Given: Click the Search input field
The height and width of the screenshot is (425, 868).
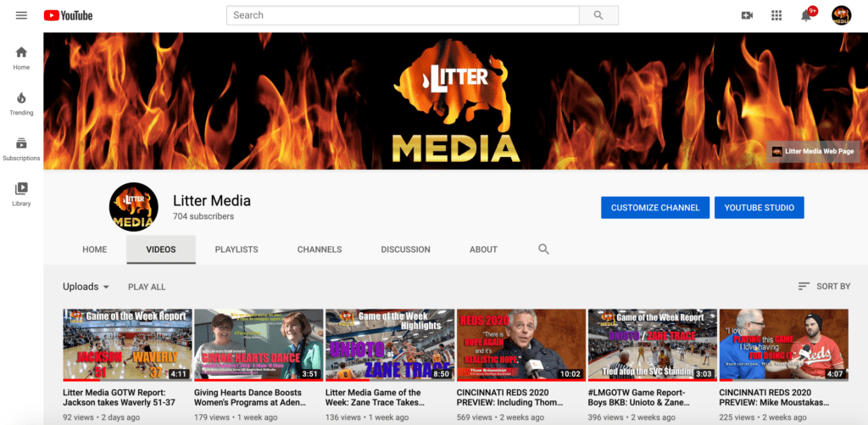Looking at the screenshot, I should [x=403, y=15].
